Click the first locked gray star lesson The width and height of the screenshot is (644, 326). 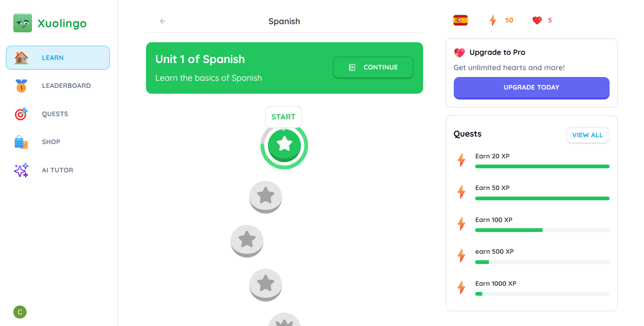265,197
